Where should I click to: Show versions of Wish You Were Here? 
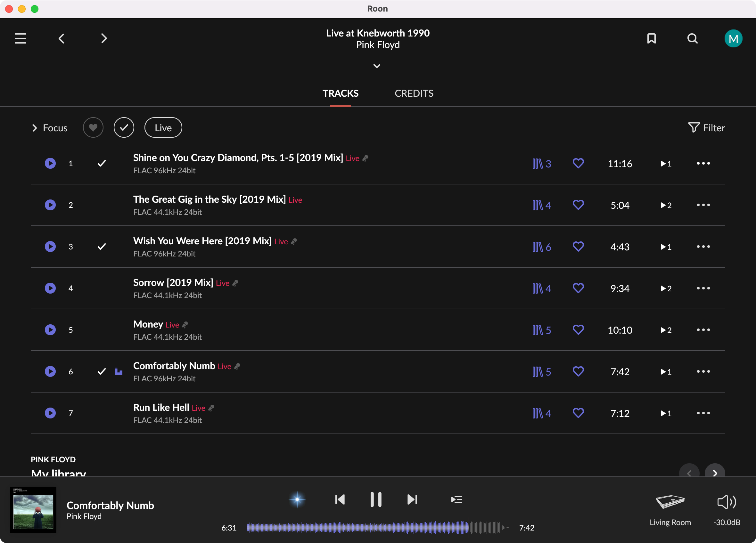click(541, 247)
